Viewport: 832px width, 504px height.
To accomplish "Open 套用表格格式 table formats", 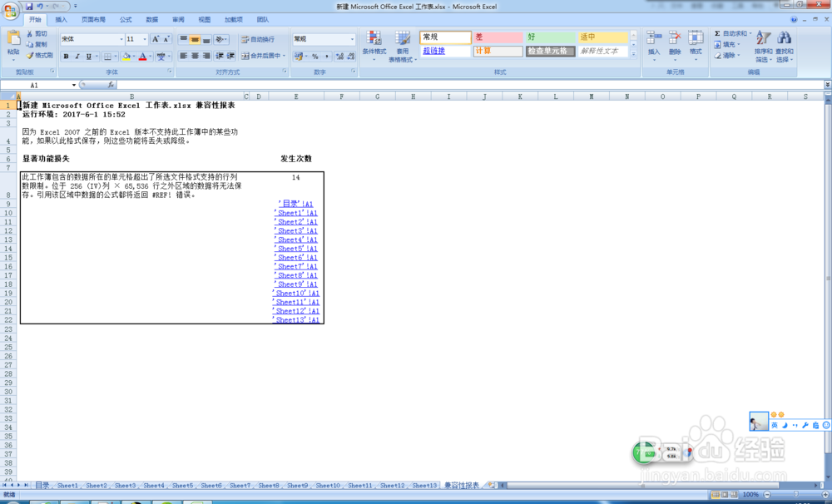I will click(402, 46).
